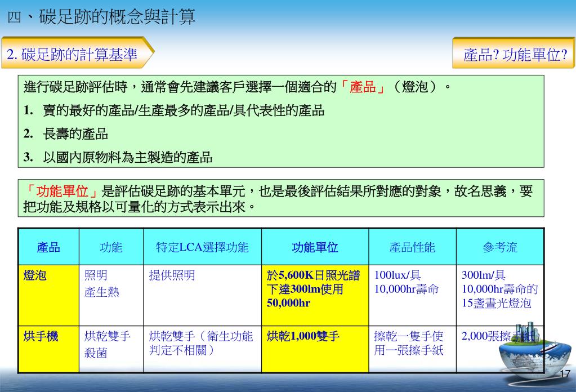The width and height of the screenshot is (576, 392).
Task: Select the yellow 烘手機 product cell
Action: pyautogui.click(x=48, y=349)
